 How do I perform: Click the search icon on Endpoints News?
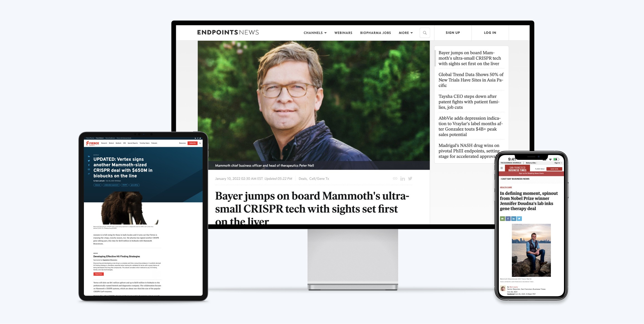click(x=425, y=33)
